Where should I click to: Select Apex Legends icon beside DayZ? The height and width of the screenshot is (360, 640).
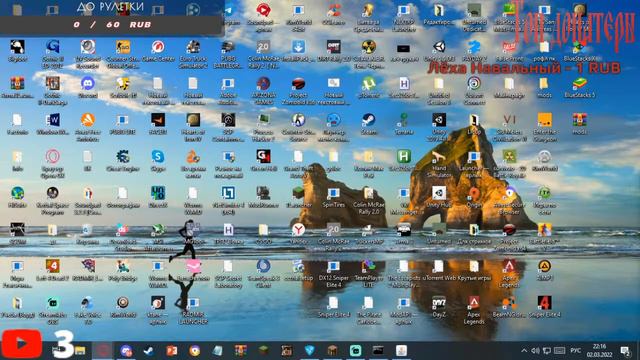[474, 303]
